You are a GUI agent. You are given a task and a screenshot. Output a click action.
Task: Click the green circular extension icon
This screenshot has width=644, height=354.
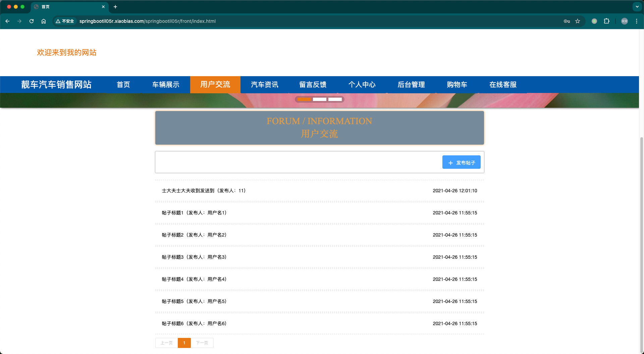594,21
